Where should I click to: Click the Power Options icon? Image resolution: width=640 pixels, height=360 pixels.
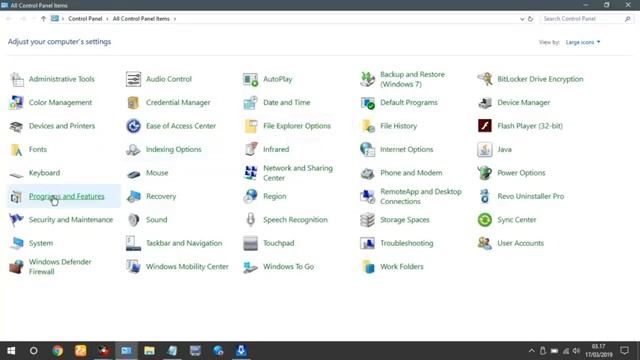[484, 173]
